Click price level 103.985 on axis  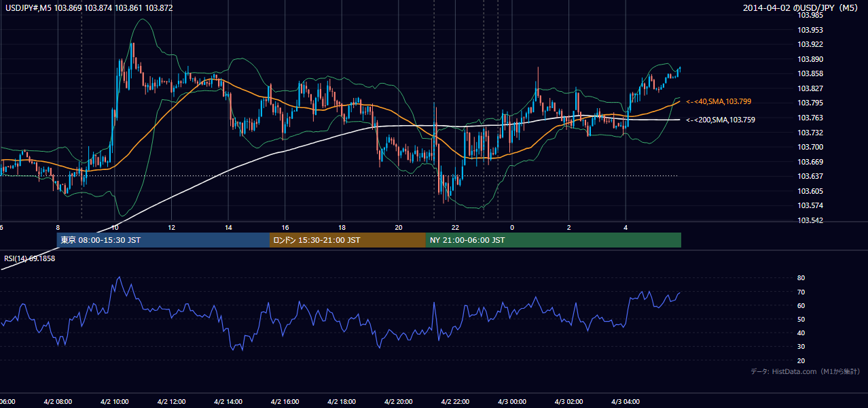click(811, 15)
